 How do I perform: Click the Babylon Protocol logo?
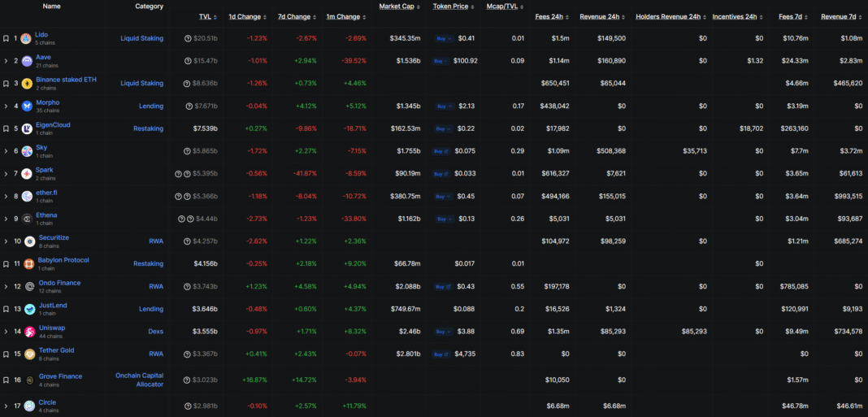(x=28, y=264)
